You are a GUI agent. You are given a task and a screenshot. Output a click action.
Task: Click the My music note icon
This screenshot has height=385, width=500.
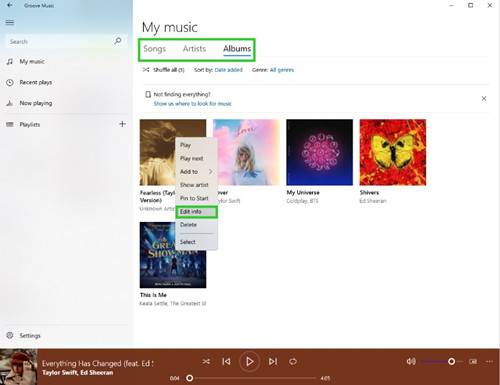point(10,62)
